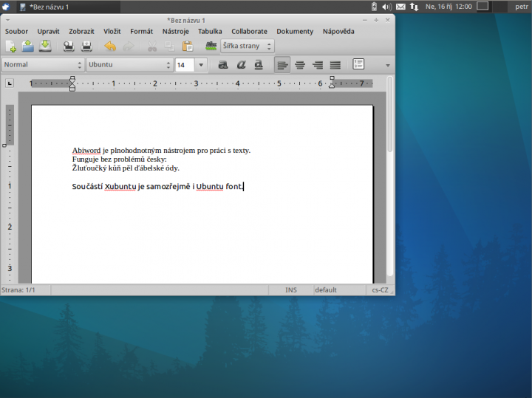The width and height of the screenshot is (532, 398).
Task: Save the document with the Save icon
Action: pyautogui.click(x=45, y=46)
